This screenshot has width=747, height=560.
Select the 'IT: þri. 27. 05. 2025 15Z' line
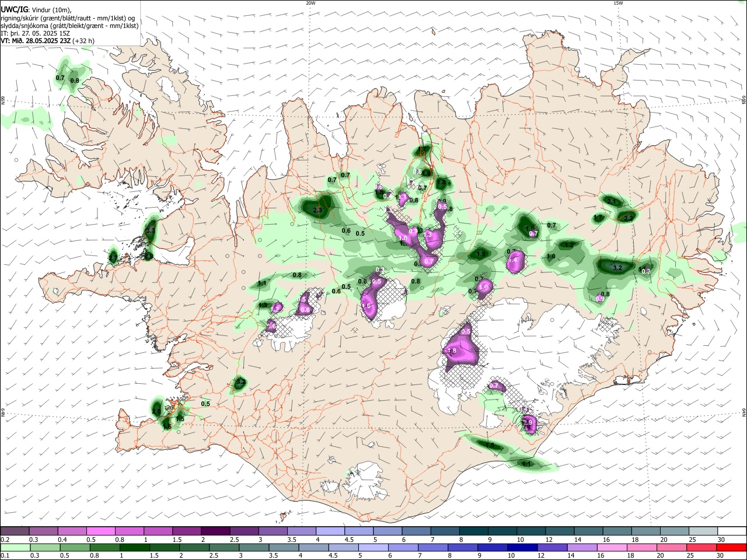34,33
